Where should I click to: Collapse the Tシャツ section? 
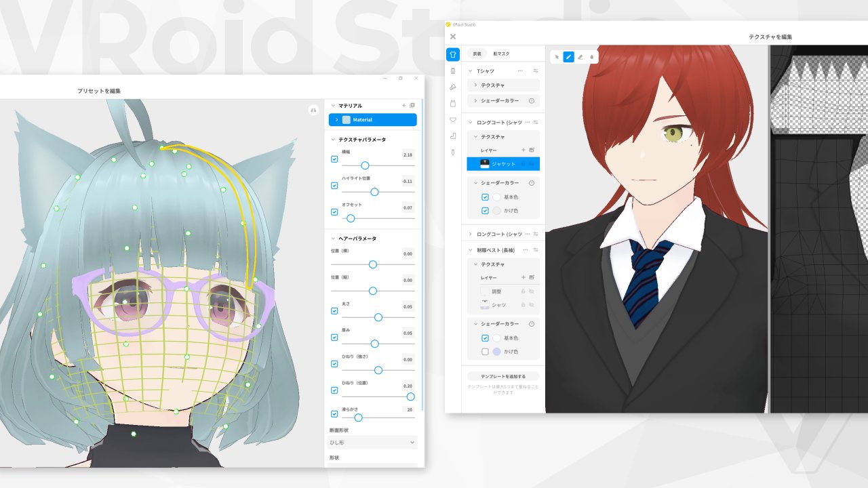click(471, 70)
